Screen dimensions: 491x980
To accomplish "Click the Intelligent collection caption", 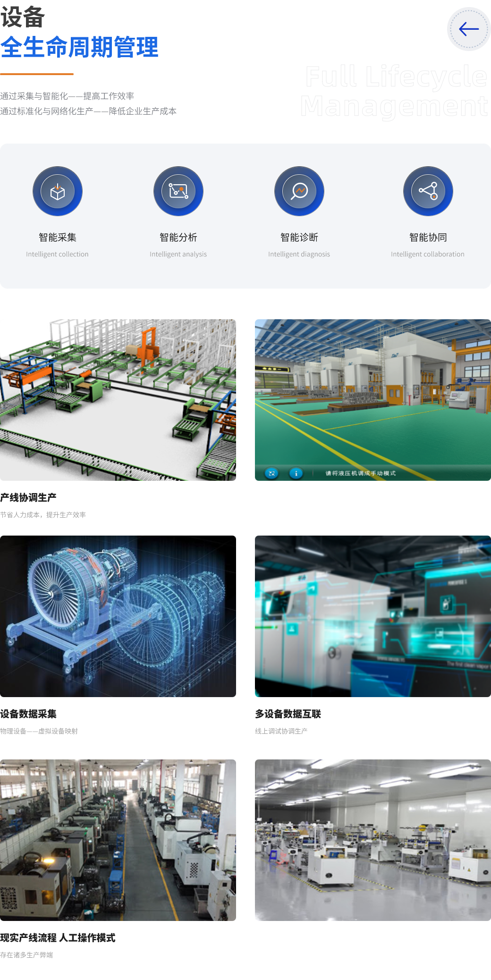I will [57, 254].
